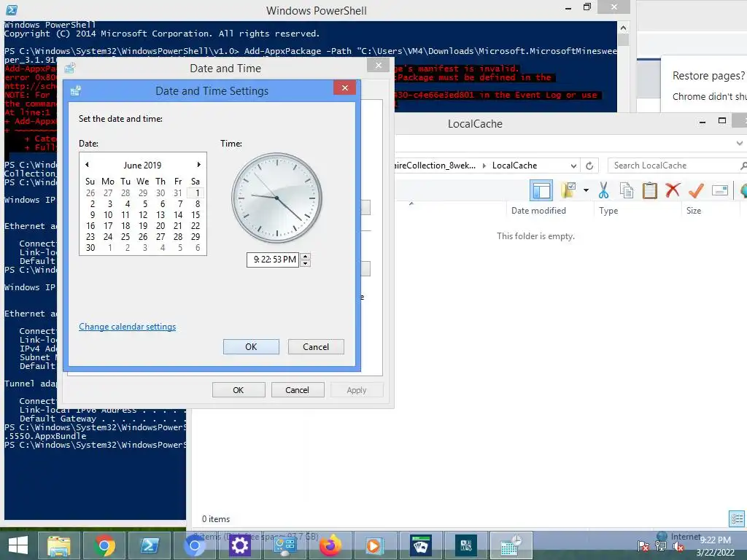Click the time input field
This screenshot has width=747, height=560.
pyautogui.click(x=273, y=260)
